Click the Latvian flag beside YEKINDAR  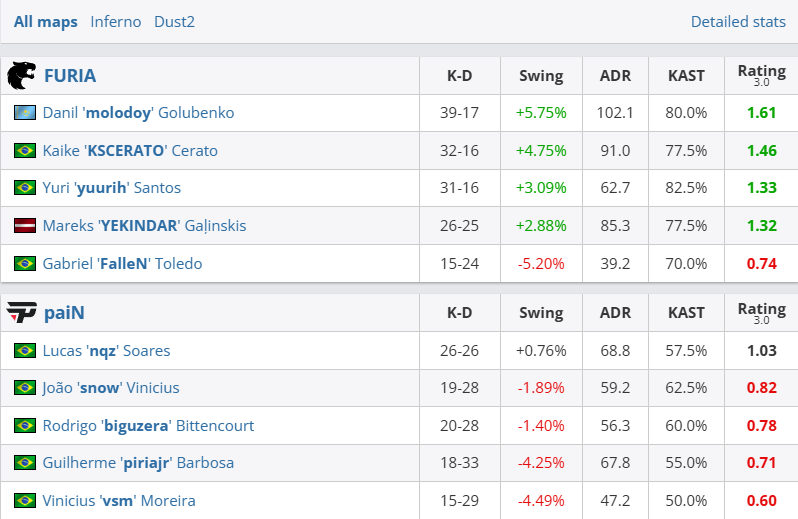(25, 226)
